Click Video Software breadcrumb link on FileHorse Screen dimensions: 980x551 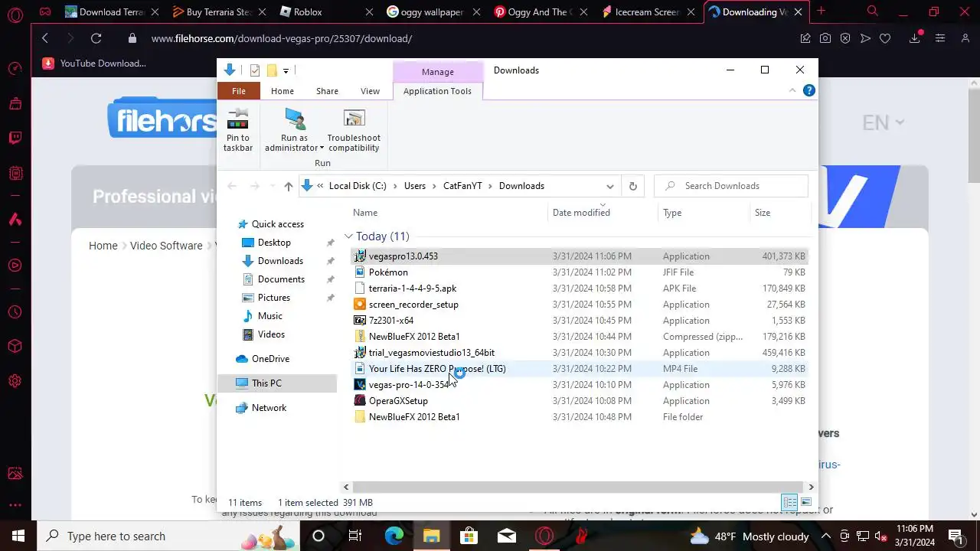pyautogui.click(x=166, y=246)
